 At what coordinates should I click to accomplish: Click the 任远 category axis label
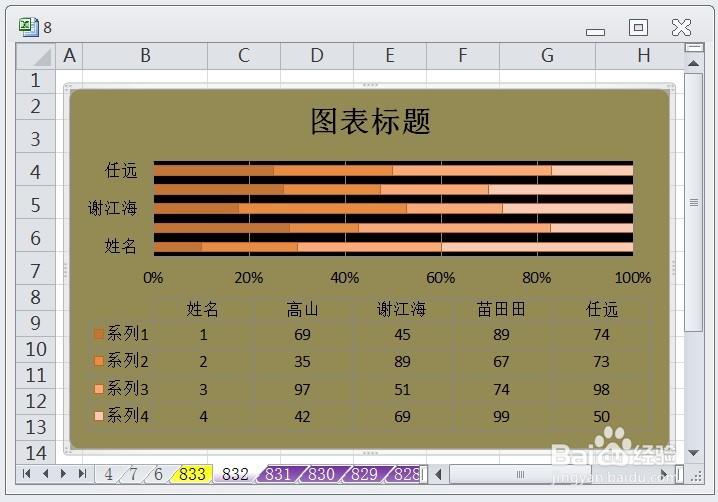[x=121, y=170]
